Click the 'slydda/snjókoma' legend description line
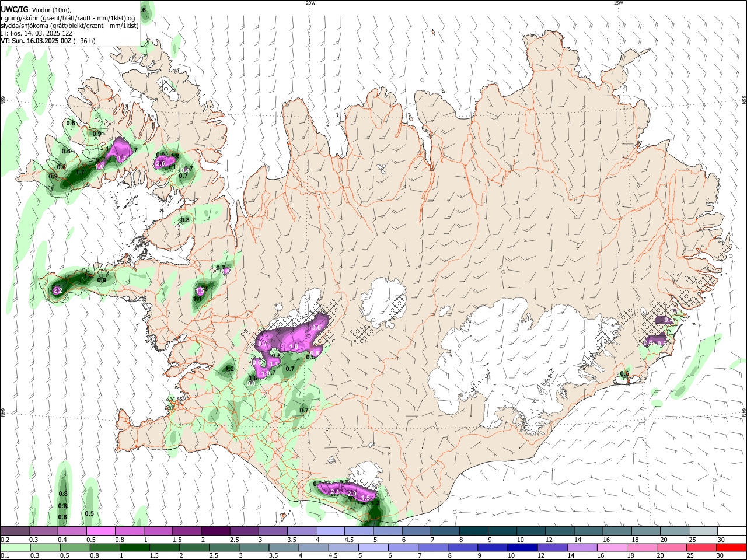Image resolution: width=747 pixels, height=560 pixels. [x=69, y=26]
